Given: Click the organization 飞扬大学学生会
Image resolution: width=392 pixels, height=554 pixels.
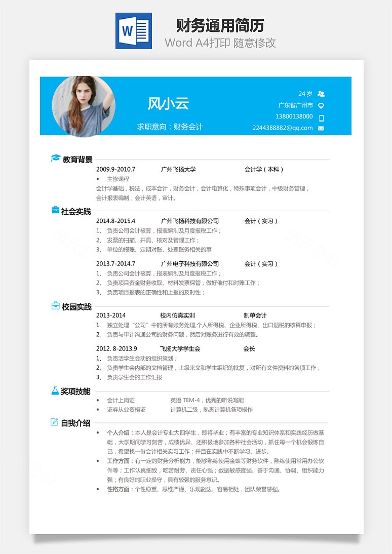Looking at the screenshot, I should tap(180, 349).
